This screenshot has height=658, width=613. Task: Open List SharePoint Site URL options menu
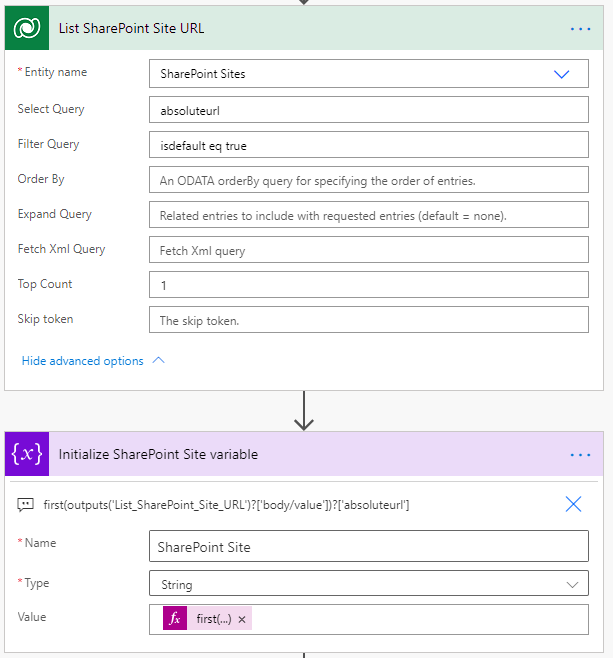(581, 29)
